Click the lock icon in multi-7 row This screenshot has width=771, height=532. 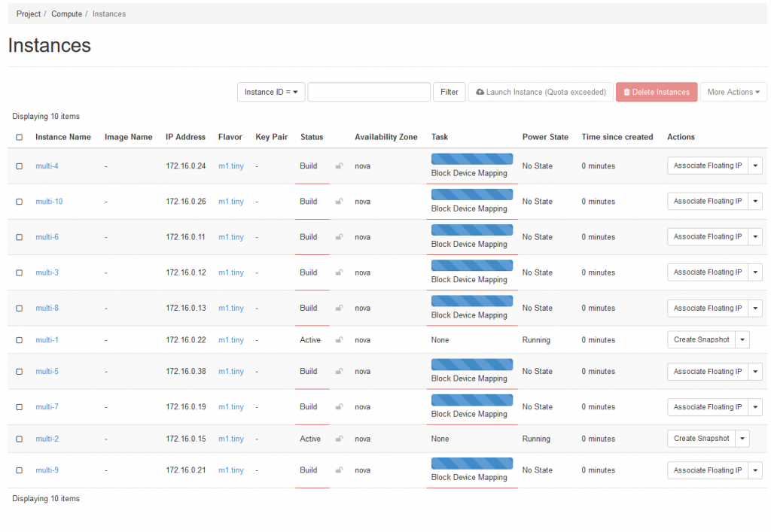[340, 407]
